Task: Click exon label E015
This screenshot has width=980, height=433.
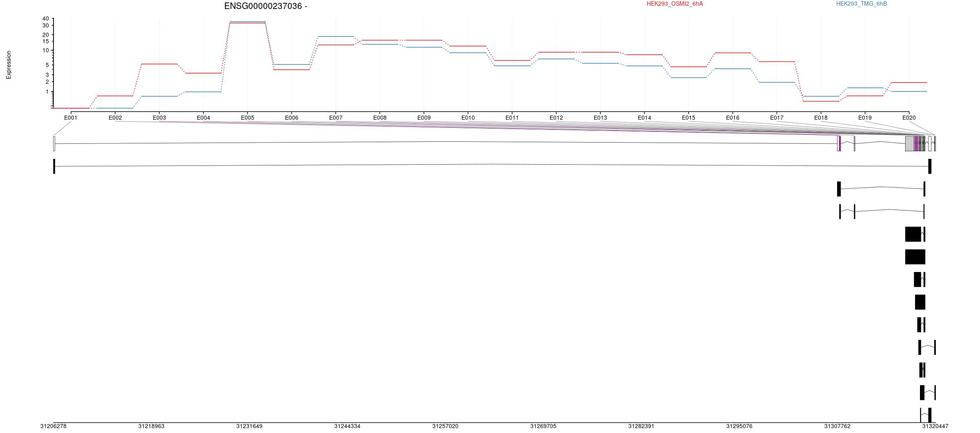Action: click(688, 118)
